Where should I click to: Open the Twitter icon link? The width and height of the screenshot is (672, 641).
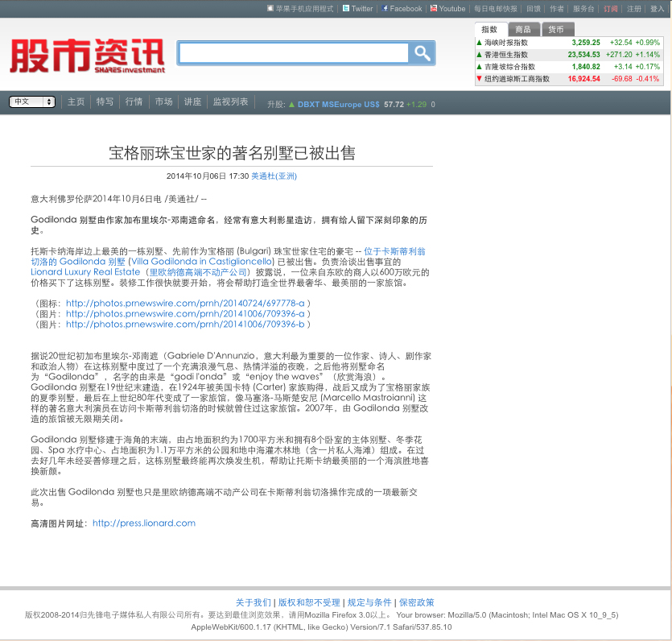(346, 8)
